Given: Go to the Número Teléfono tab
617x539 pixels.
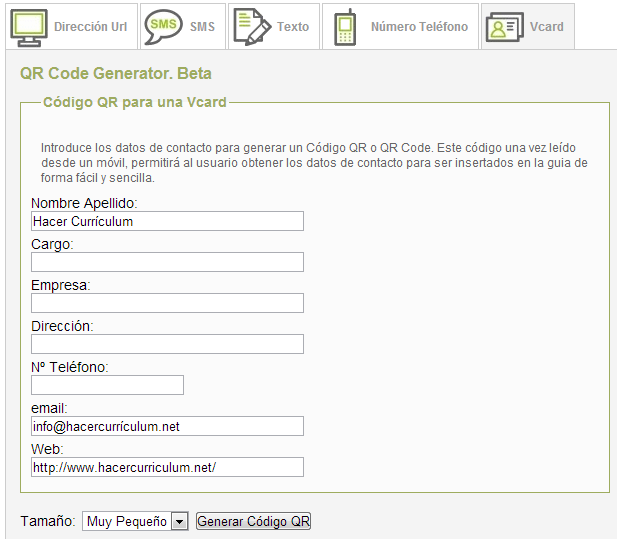Looking at the screenshot, I should (x=419, y=27).
